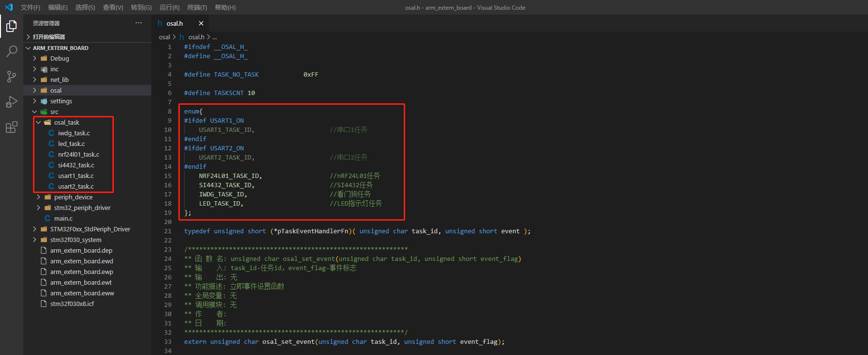Click osal breadcrumb in the editor path

(164, 37)
